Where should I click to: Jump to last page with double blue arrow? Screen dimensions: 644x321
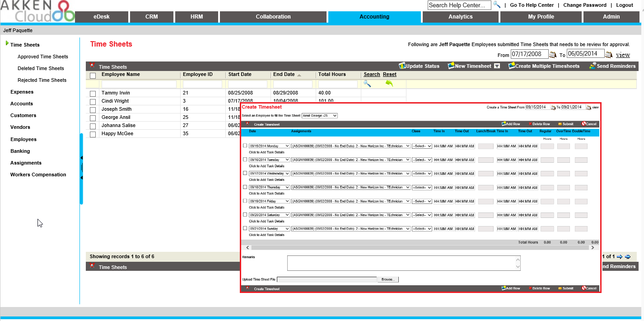coord(628,256)
